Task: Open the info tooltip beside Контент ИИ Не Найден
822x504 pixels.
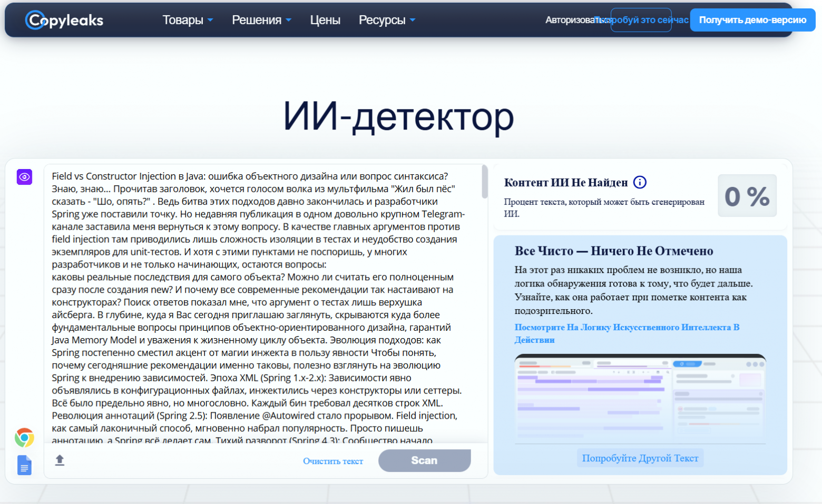Action: (x=640, y=182)
